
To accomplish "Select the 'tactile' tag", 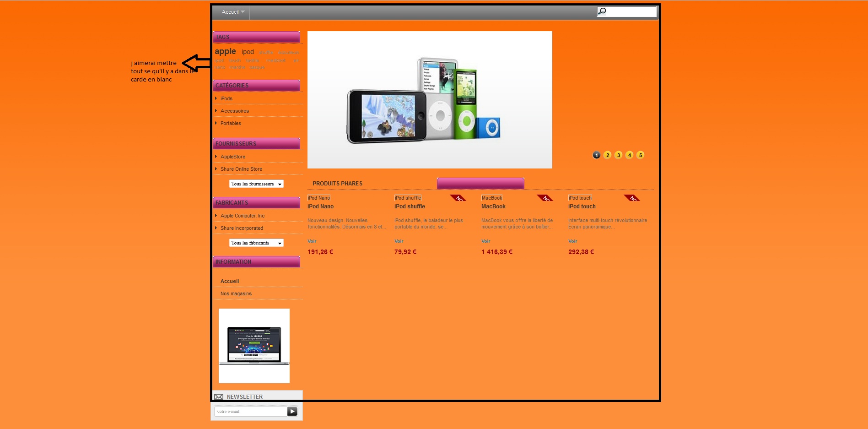I will pos(253,60).
